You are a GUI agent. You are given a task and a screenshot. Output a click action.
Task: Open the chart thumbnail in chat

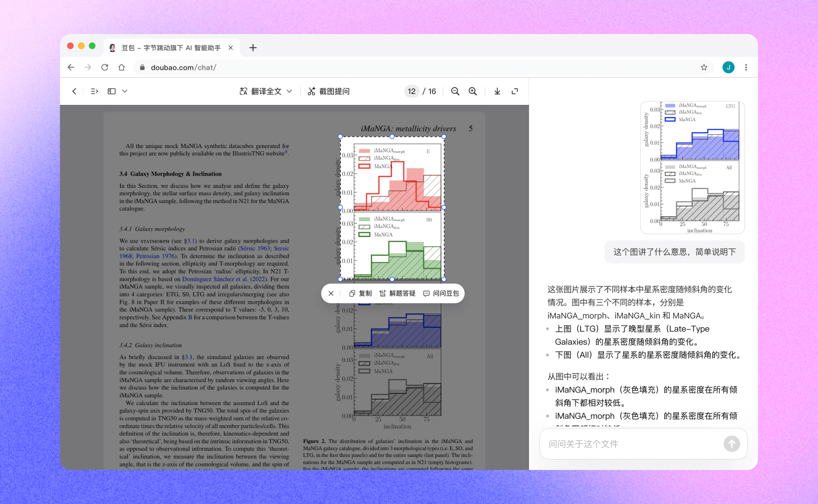(692, 167)
